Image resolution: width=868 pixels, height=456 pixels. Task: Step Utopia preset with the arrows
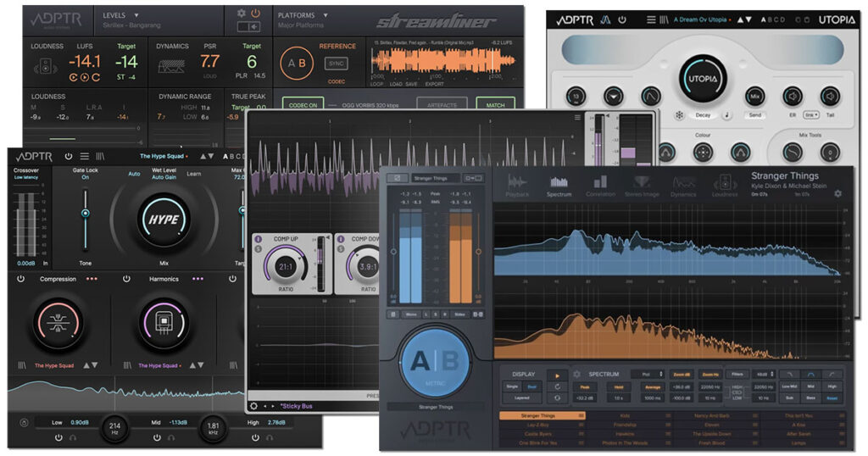tap(744, 20)
